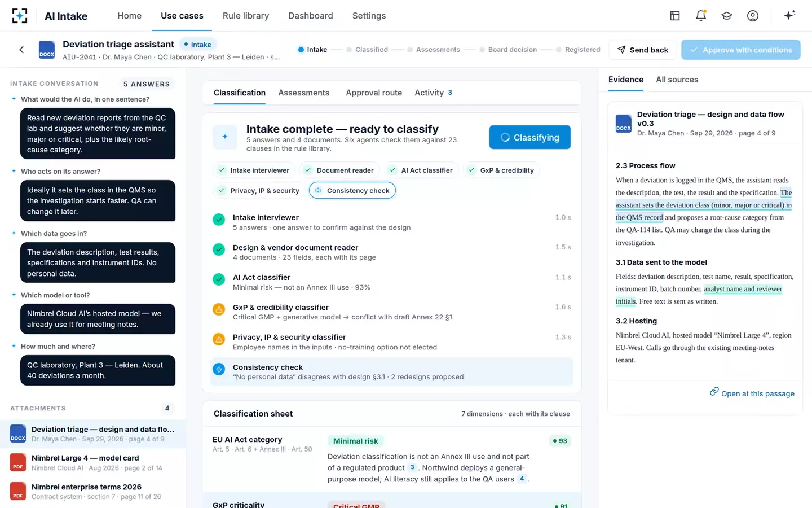Viewport: 812px width, 508px height.
Task: Go to Dashboard in the top navigation
Action: click(x=311, y=16)
